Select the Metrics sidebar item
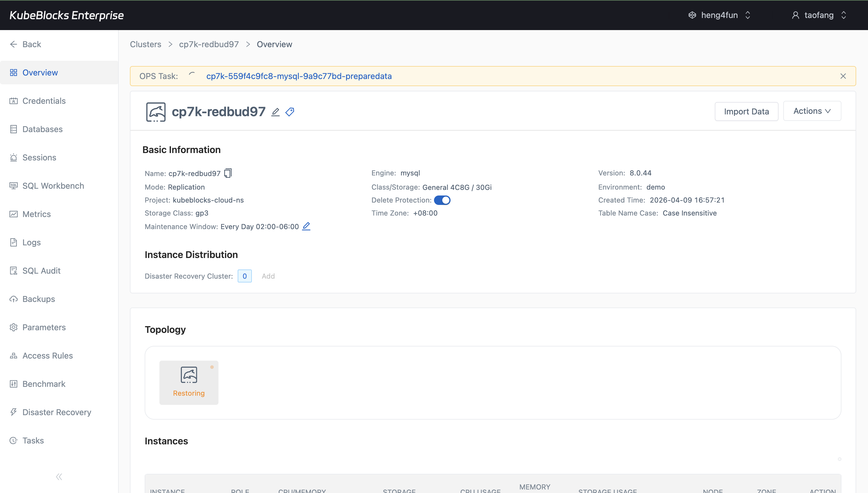The width and height of the screenshot is (868, 493). 36,214
